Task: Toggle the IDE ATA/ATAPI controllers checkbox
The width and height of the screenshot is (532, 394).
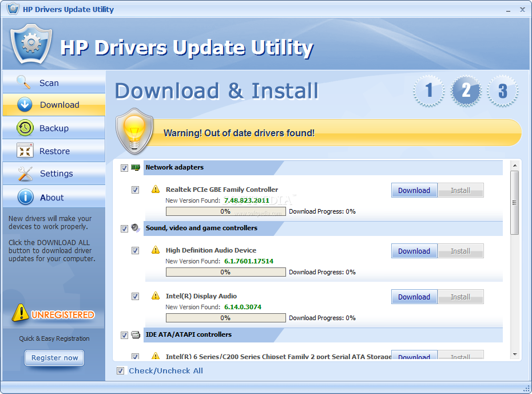Action: tap(124, 335)
